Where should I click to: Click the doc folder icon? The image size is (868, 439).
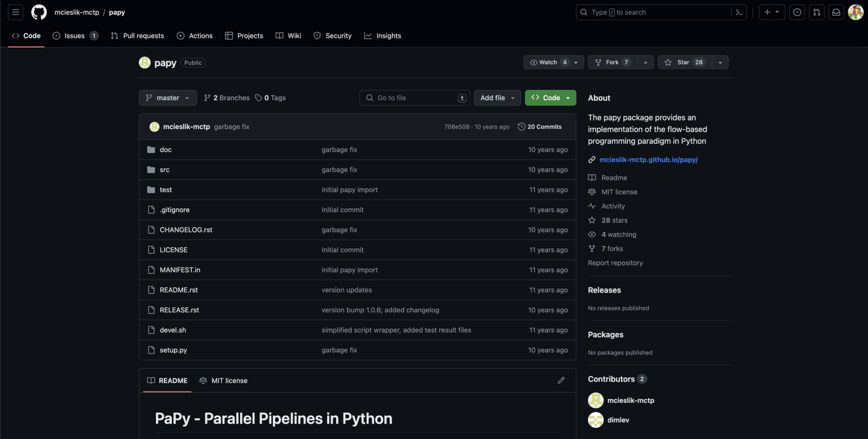[x=151, y=150]
